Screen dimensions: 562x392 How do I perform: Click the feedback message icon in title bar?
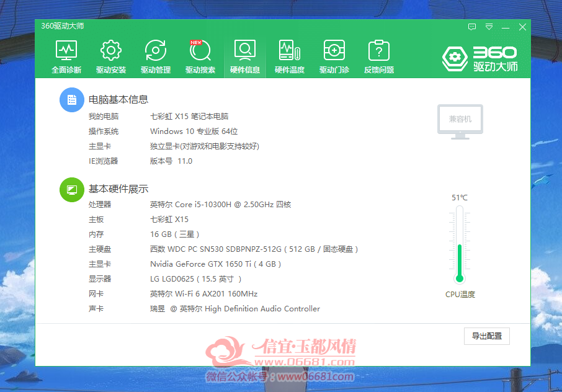472,27
